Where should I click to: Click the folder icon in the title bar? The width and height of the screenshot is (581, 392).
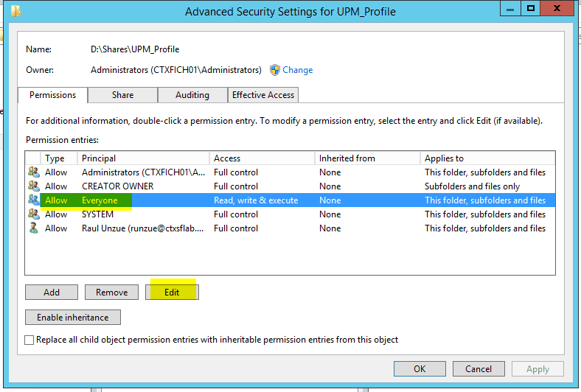pyautogui.click(x=16, y=11)
